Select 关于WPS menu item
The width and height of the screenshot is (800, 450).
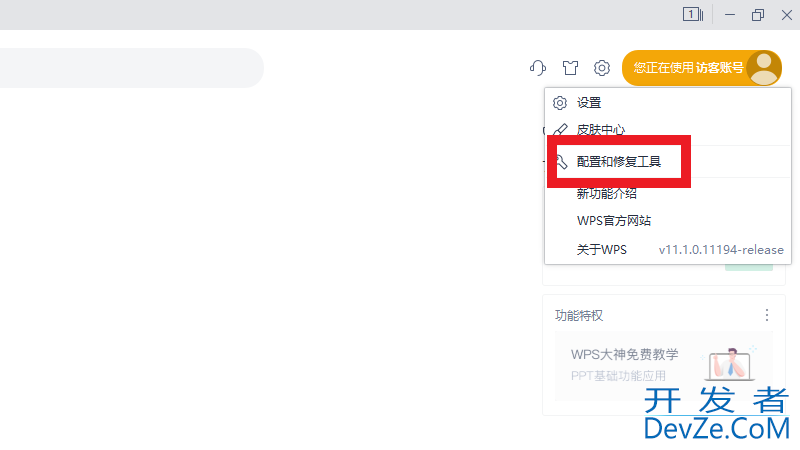click(668, 249)
